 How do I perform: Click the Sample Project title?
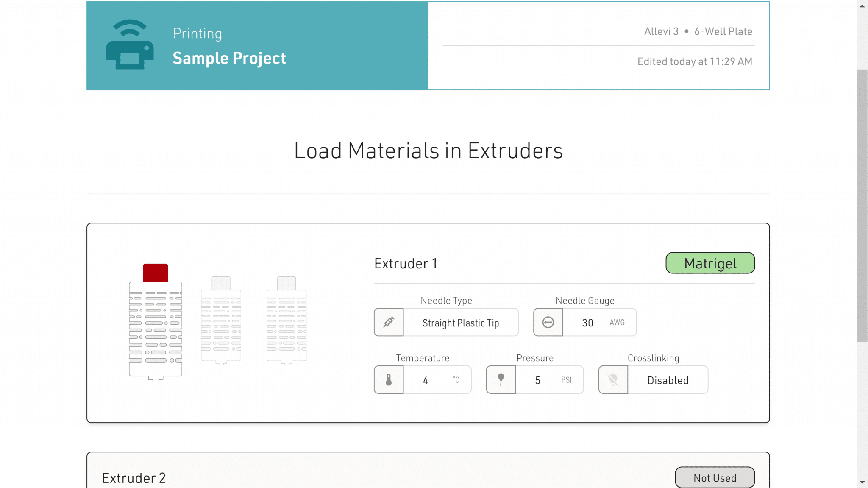(x=229, y=58)
